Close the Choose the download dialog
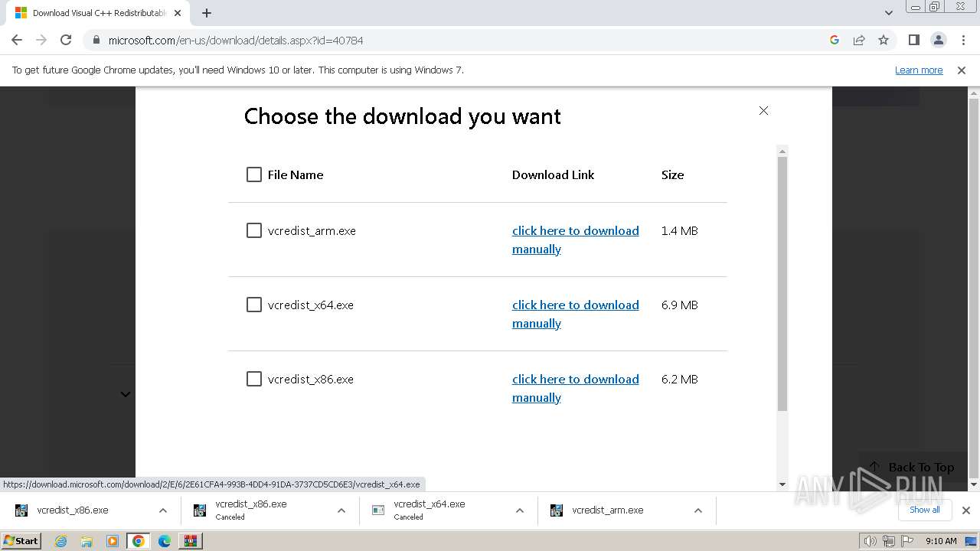 (x=763, y=111)
